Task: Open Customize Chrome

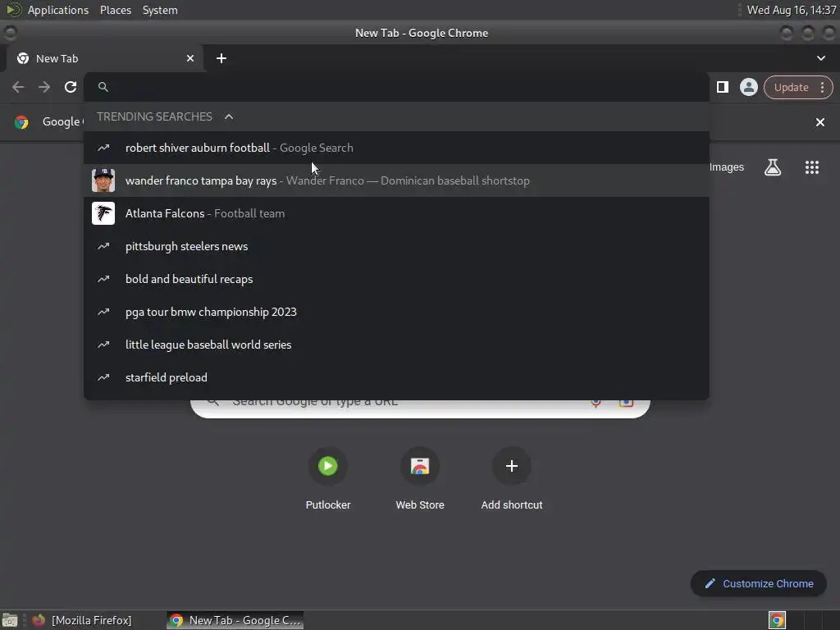Action: tap(759, 583)
